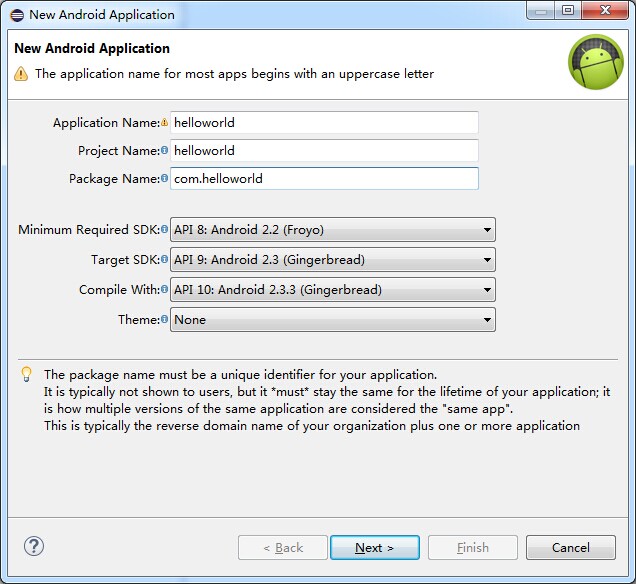Click the 'Application Name:' label
The height and width of the screenshot is (584, 636).
[x=106, y=122]
